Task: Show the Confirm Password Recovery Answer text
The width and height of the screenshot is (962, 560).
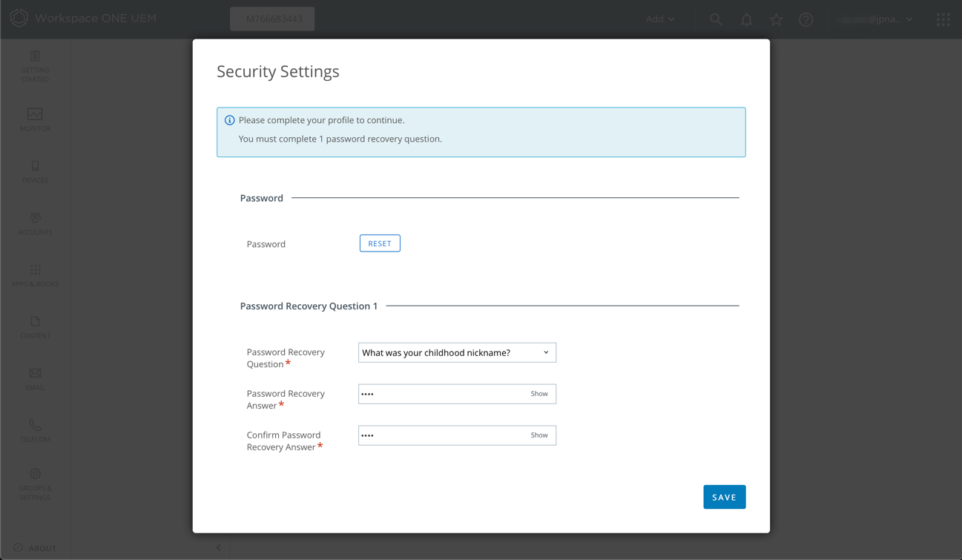Action: coord(539,435)
